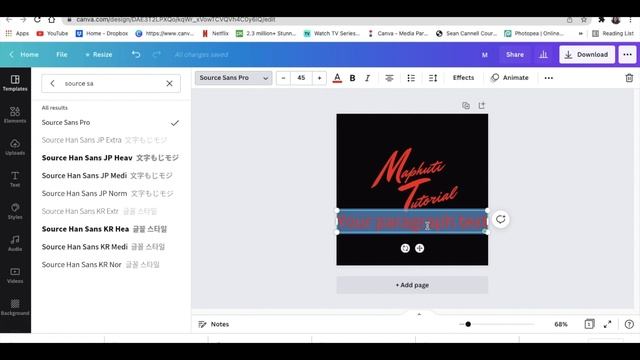
Task: Select Source Han Sans JP Norm font
Action: [111, 193]
